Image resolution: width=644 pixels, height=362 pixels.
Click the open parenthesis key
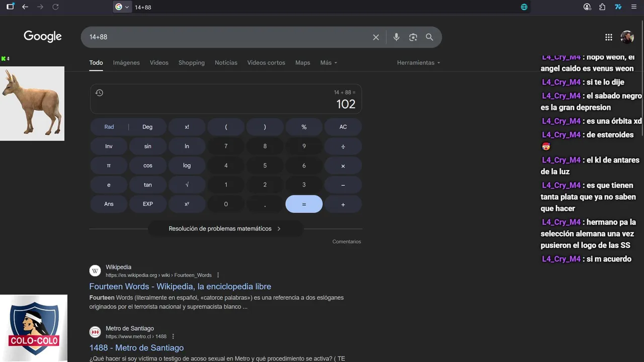pyautogui.click(x=226, y=127)
